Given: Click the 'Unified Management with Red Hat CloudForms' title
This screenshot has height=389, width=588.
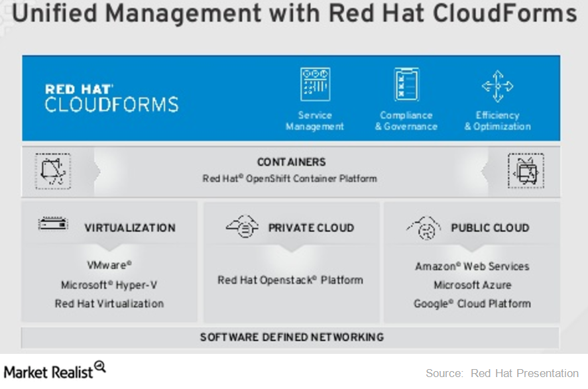Looking at the screenshot, I should [294, 13].
